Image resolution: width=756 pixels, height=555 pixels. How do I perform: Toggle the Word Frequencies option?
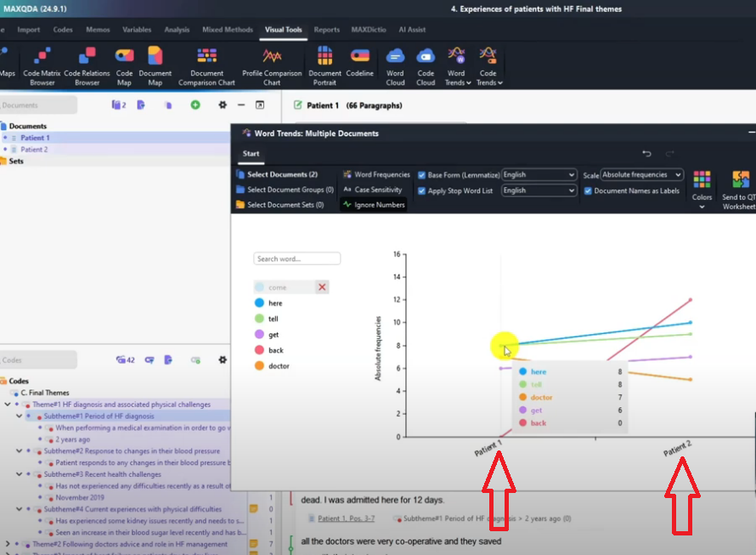point(376,175)
